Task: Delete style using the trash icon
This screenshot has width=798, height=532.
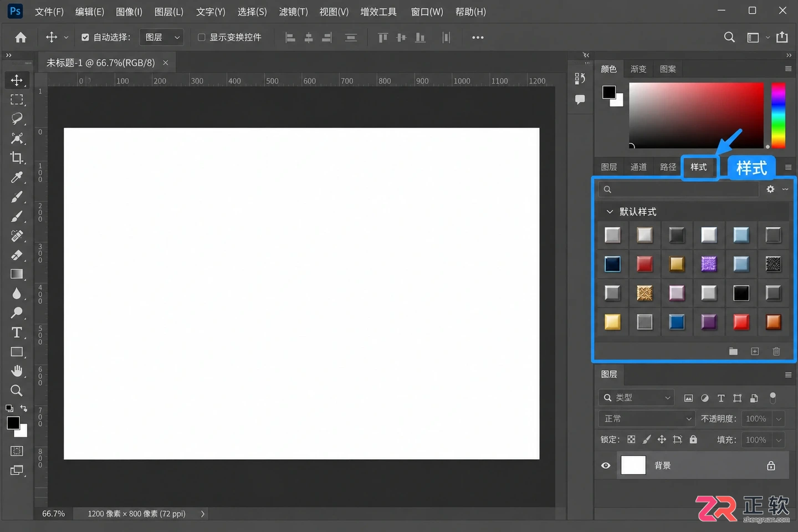Action: (x=776, y=351)
